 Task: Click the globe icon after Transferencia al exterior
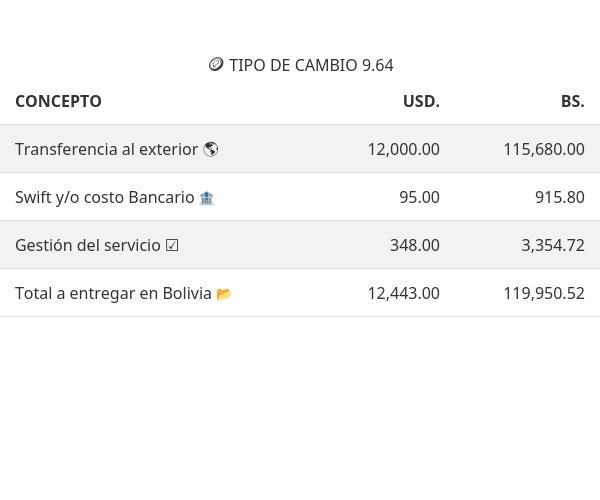tap(210, 149)
